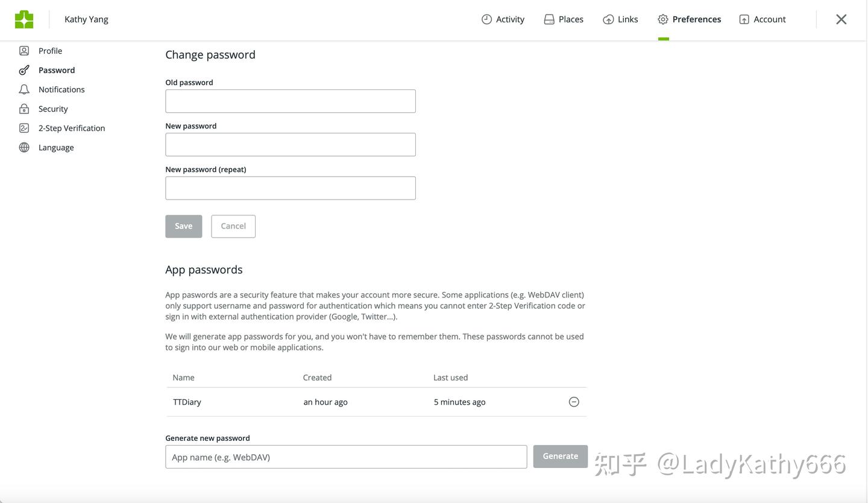868x503 pixels.
Task: Click the Notifications bell icon
Action: click(x=24, y=89)
